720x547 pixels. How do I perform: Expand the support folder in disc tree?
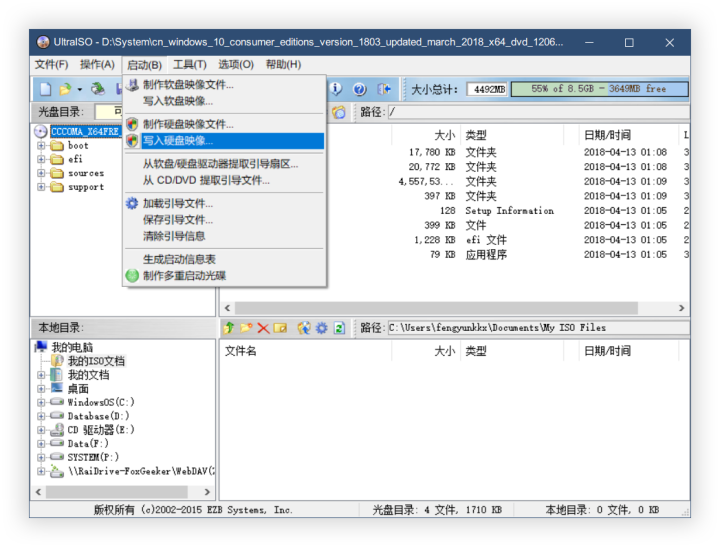coord(41,187)
